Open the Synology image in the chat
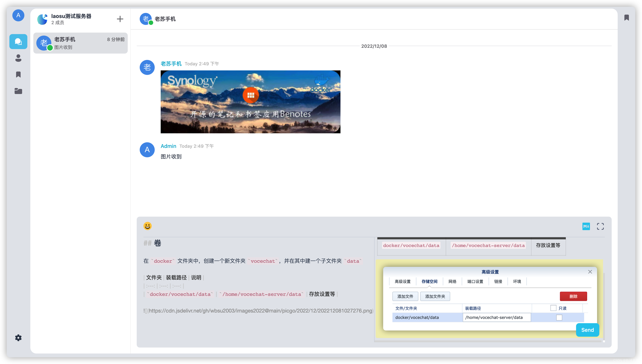This screenshot has height=364, width=642. tap(250, 101)
